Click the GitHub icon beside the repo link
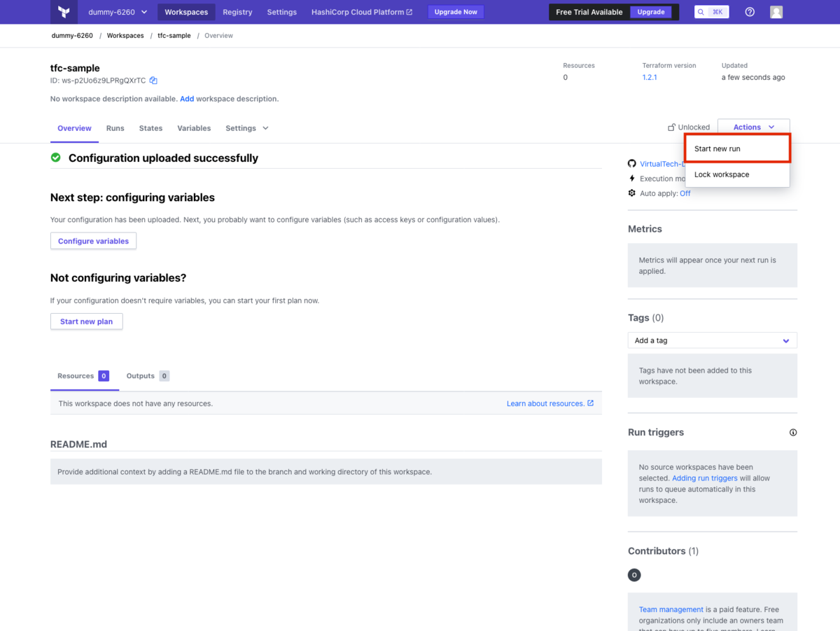The image size is (840, 631). click(x=632, y=163)
